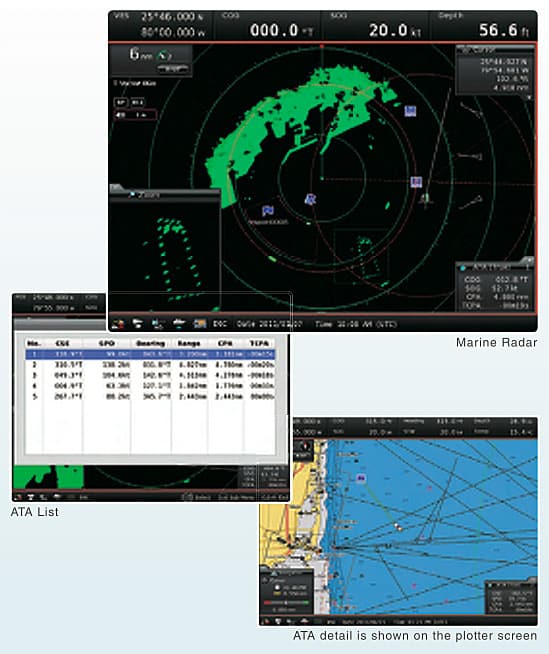The width and height of the screenshot is (549, 654).
Task: Click the first icon in radar bottom toolbar
Action: tap(118, 324)
